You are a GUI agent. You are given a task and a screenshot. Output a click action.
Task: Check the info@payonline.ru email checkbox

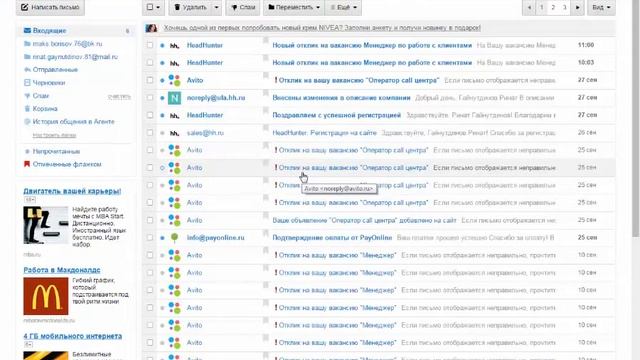point(150,238)
